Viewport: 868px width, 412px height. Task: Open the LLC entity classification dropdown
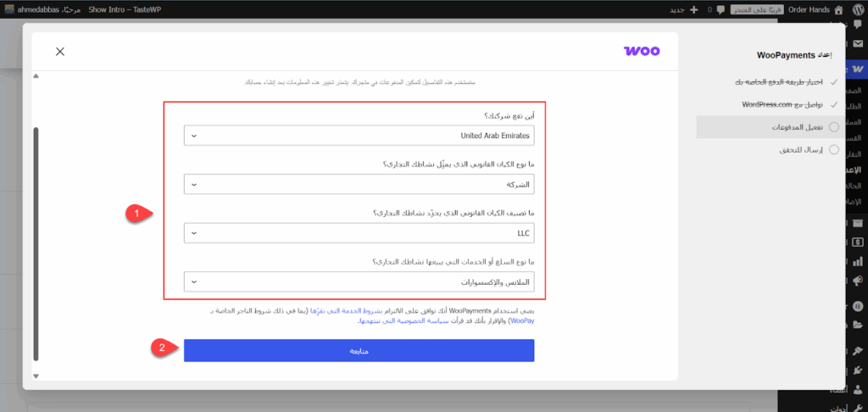(x=359, y=232)
